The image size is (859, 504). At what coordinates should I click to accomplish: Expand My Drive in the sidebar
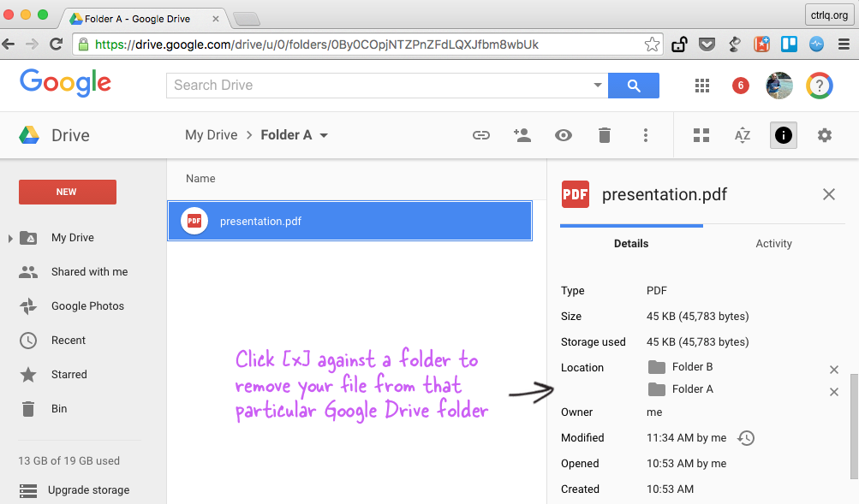tap(10, 237)
